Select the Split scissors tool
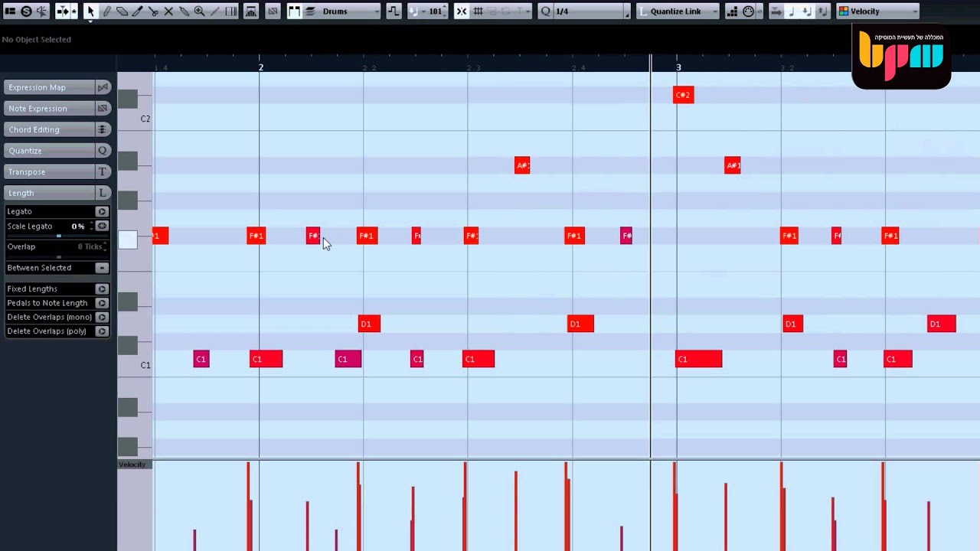The image size is (980, 551). (153, 11)
